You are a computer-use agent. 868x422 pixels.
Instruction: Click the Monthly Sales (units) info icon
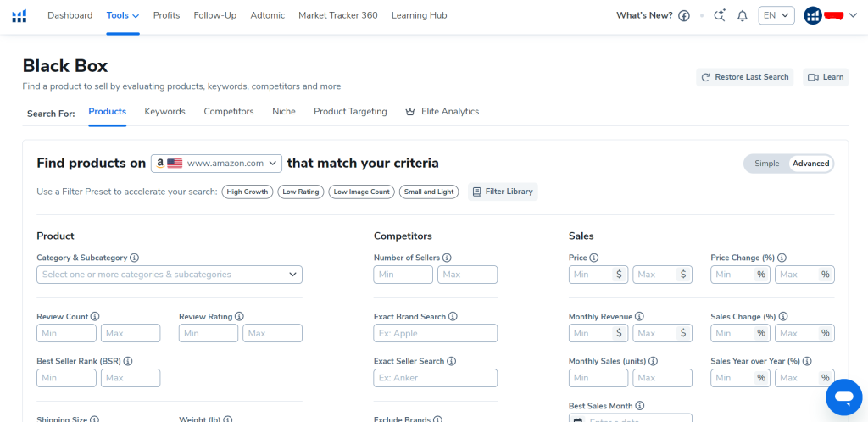(653, 361)
